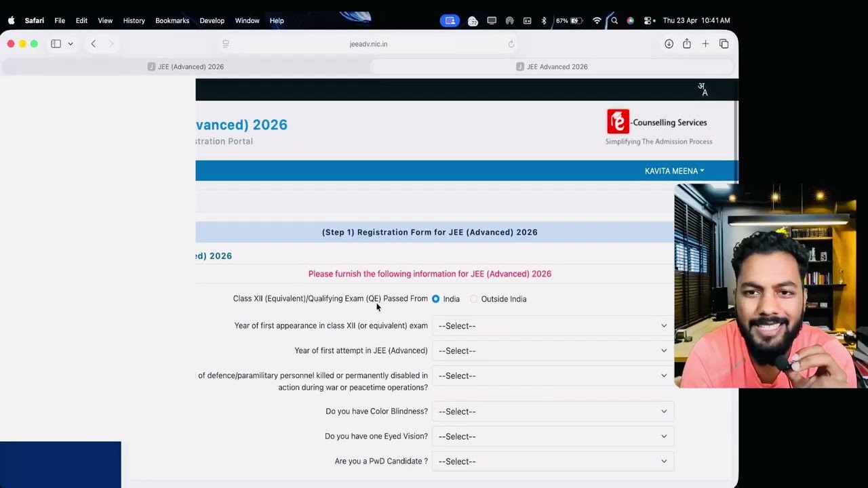Select the Outside India radio button
The width and height of the screenshot is (868, 488).
pos(473,299)
